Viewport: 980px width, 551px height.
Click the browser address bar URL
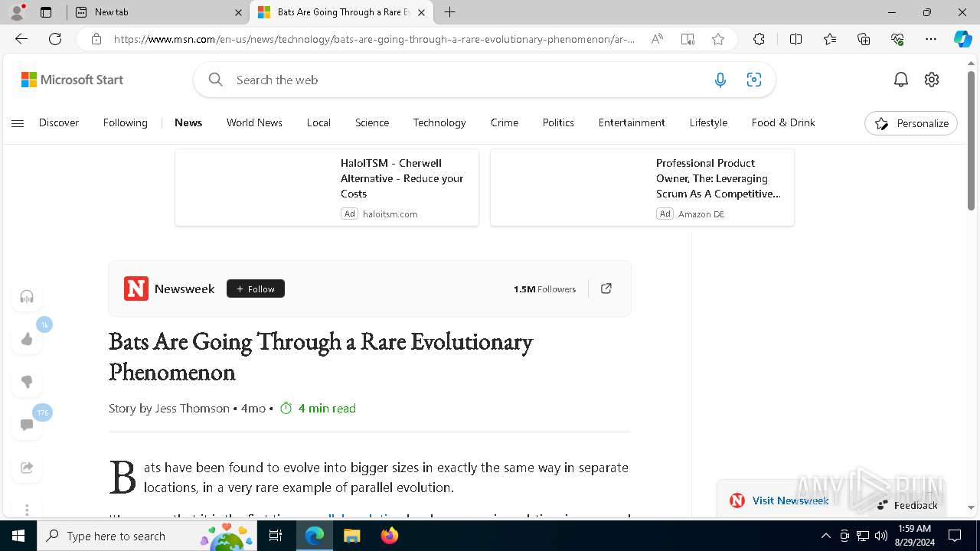(x=374, y=39)
